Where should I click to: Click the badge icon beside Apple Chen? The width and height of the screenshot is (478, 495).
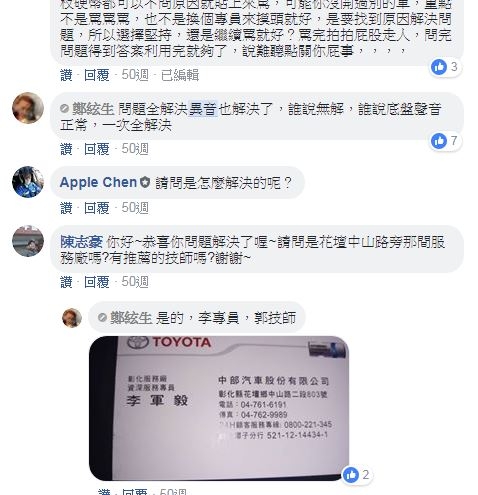145,182
